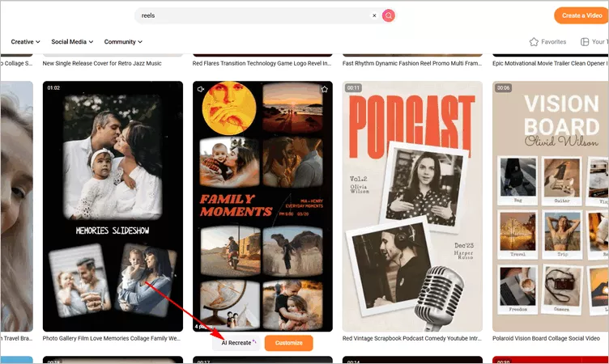Click the 00:06 duration badge on Vision Board

point(504,88)
